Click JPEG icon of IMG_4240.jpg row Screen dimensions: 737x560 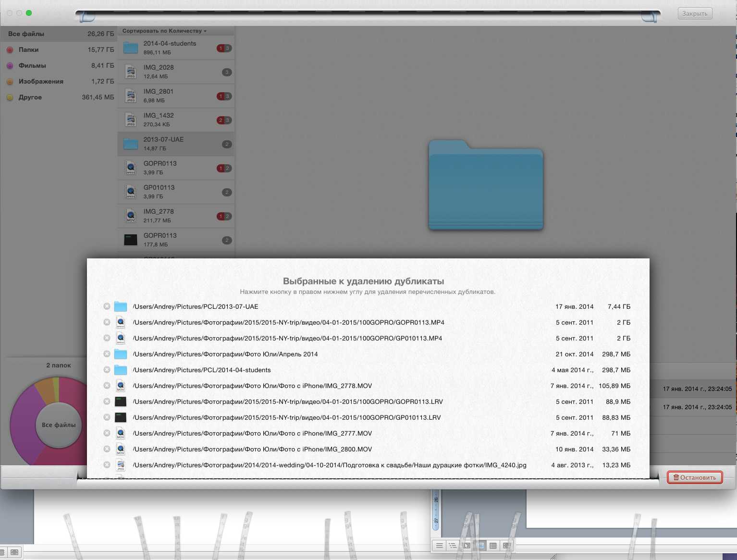click(121, 465)
